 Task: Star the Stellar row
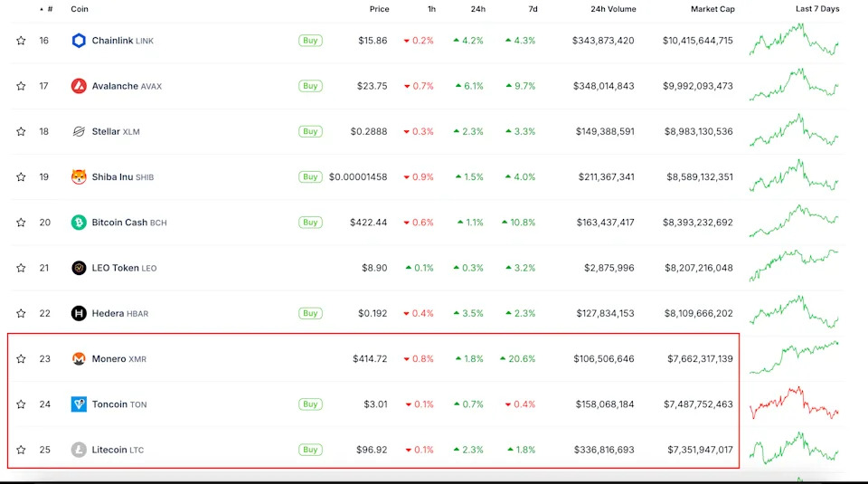click(21, 131)
